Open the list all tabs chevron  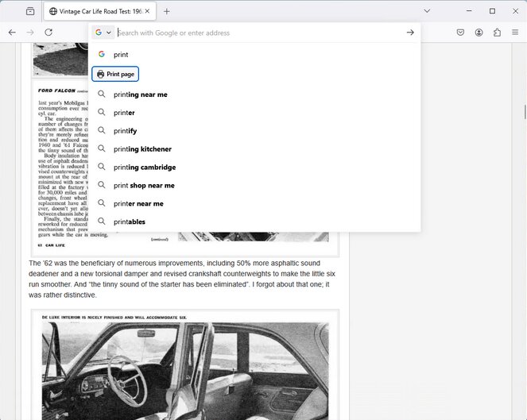click(x=427, y=11)
